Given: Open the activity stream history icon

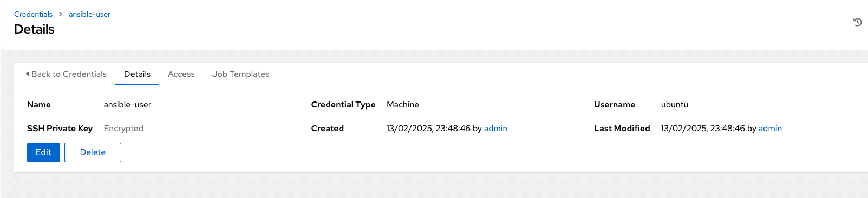Looking at the screenshot, I should pyautogui.click(x=857, y=22).
